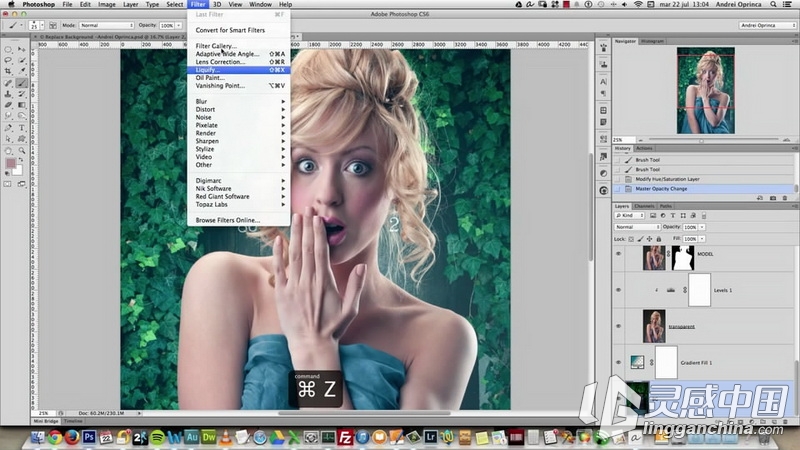Open the Timeline panel tab

coord(73,421)
